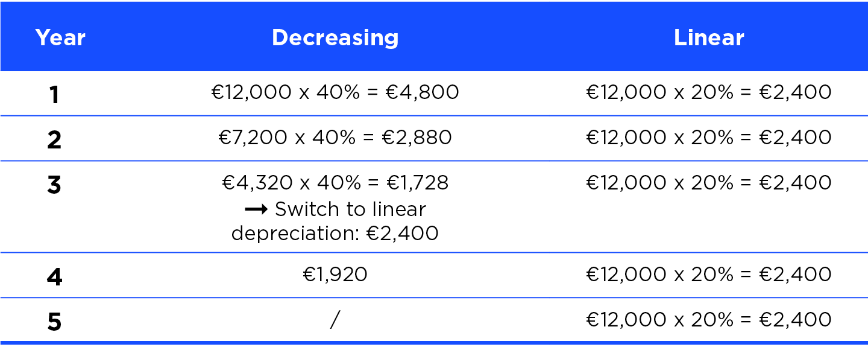Click the linear value in Year 3 row
Screen dimensions: 868x350
pyautogui.click(x=709, y=183)
